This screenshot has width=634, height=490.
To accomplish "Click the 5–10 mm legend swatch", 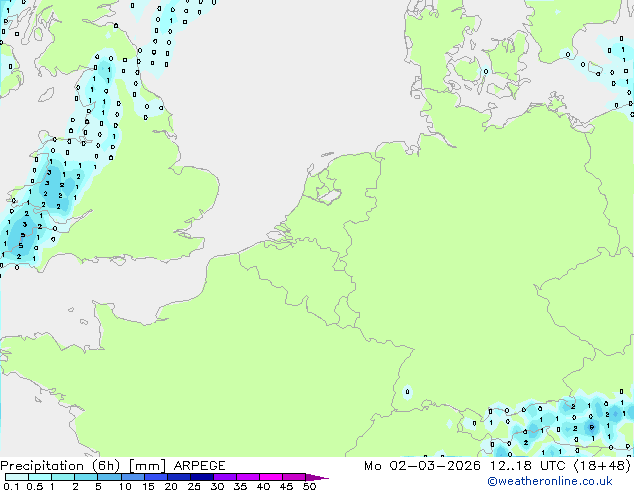I will (109, 477).
